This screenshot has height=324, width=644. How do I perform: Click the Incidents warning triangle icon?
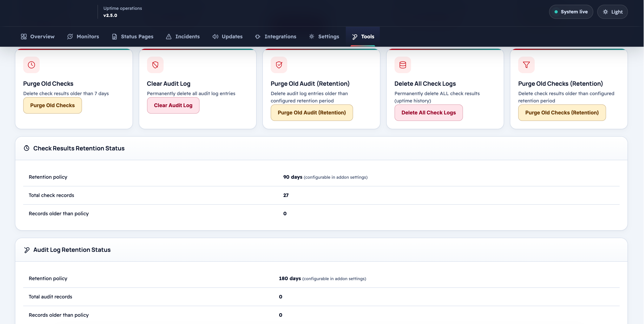(169, 37)
